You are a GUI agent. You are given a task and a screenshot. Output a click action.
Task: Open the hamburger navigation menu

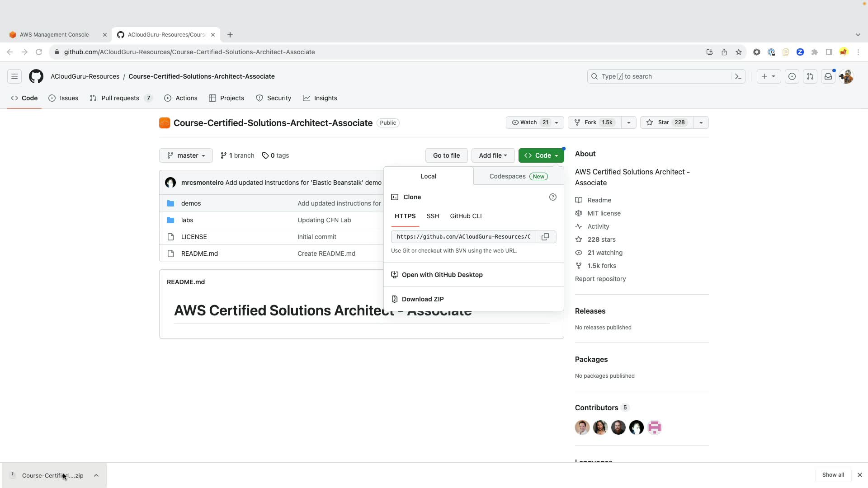(x=14, y=76)
